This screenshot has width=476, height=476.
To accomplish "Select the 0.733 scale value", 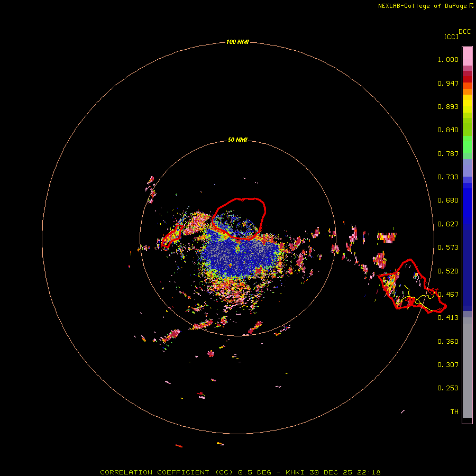I will pyautogui.click(x=448, y=177).
